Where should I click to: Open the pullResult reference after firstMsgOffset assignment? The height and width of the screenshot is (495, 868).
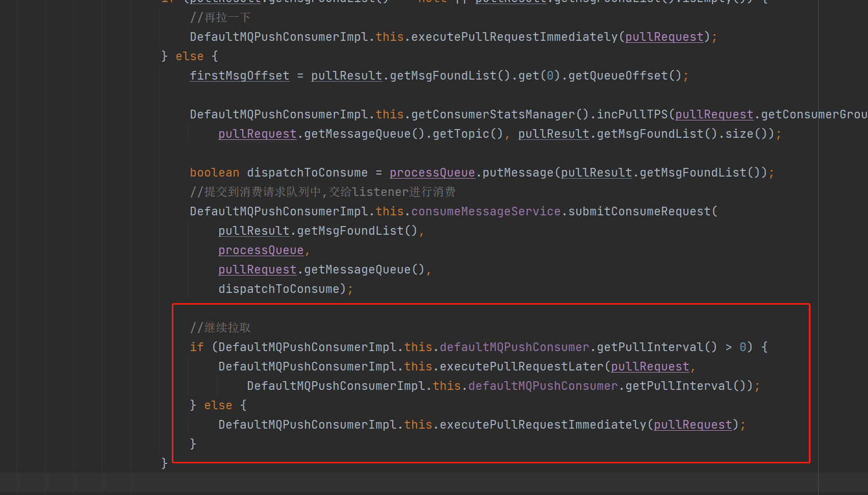click(346, 75)
